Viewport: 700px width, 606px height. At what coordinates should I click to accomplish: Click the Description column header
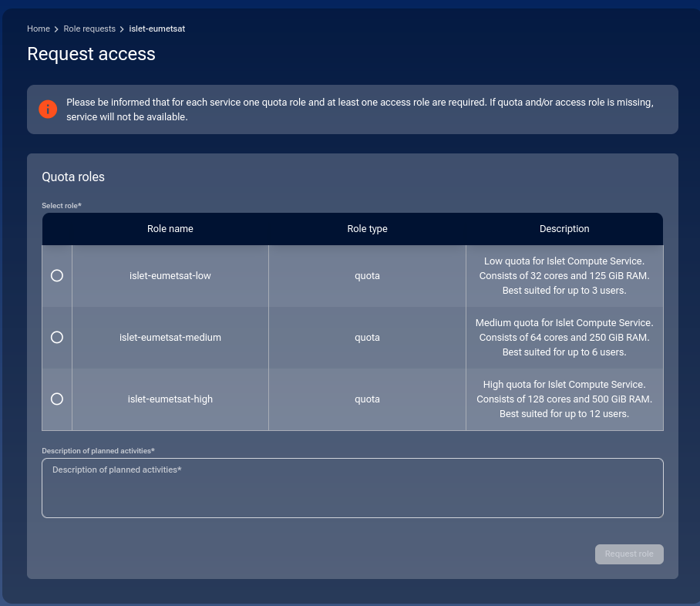coord(564,229)
